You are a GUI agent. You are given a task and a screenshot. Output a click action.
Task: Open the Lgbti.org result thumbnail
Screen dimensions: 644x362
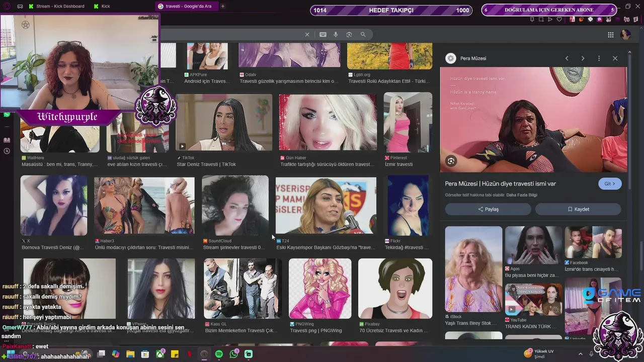point(389,56)
